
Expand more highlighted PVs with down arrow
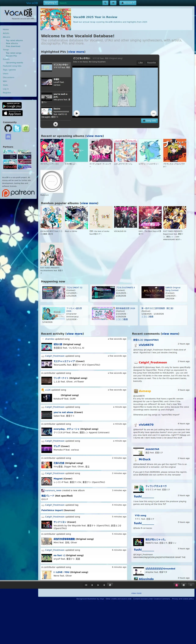(x=56, y=124)
